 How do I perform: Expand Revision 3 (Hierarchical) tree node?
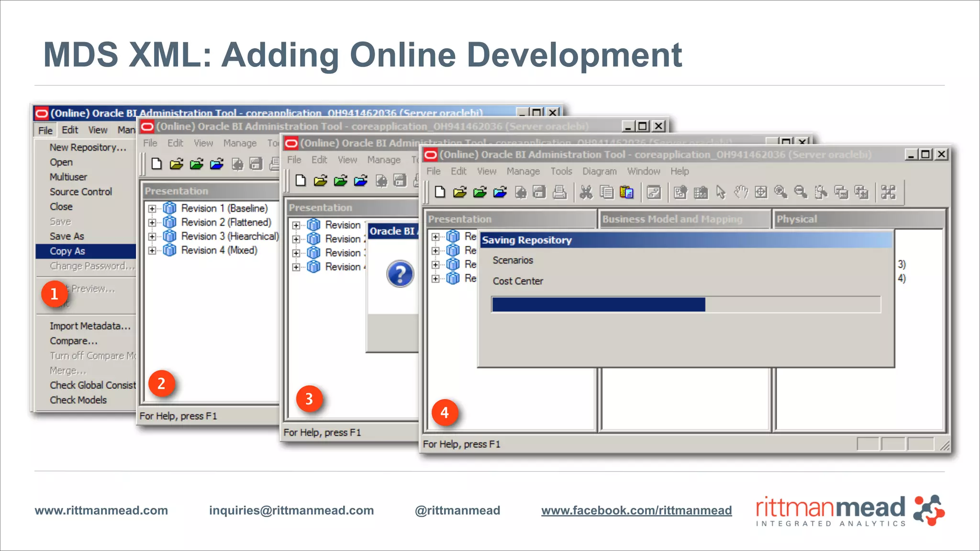pyautogui.click(x=152, y=236)
